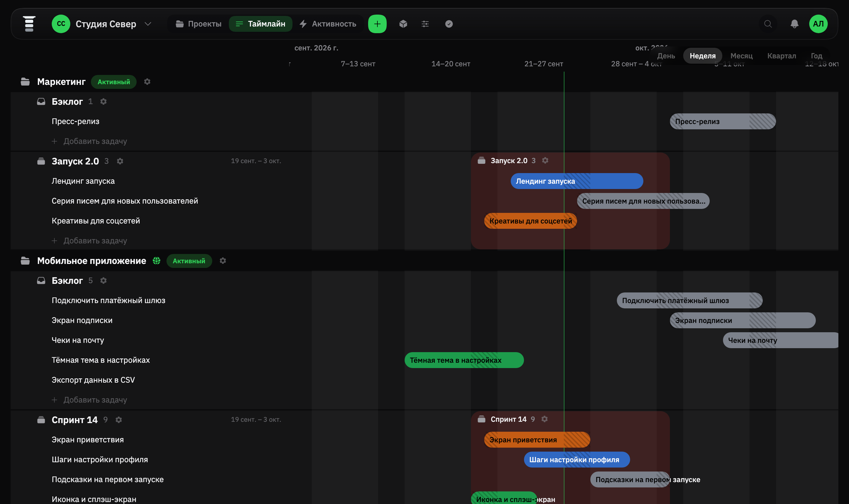Add a task under Пресс-релиз

pyautogui.click(x=89, y=141)
